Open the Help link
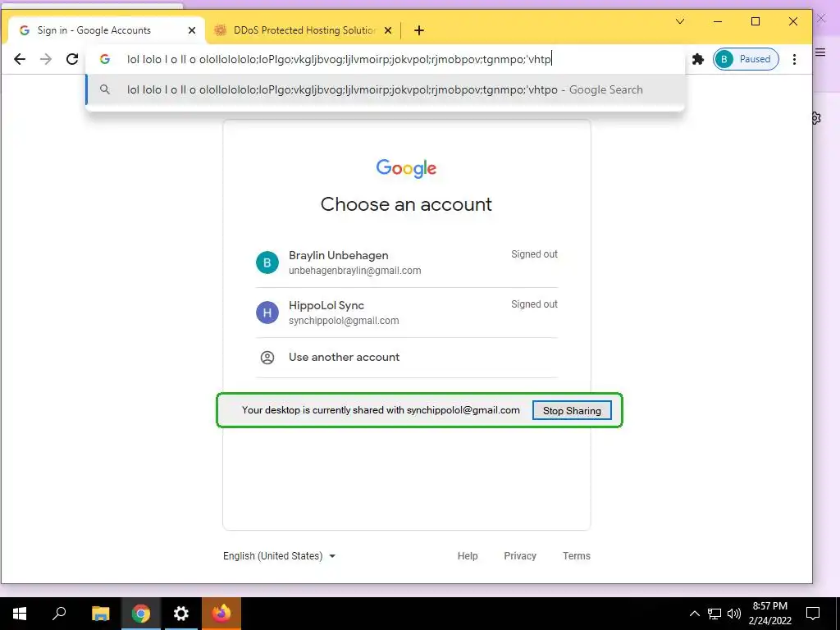This screenshot has height=630, width=840. (x=467, y=556)
